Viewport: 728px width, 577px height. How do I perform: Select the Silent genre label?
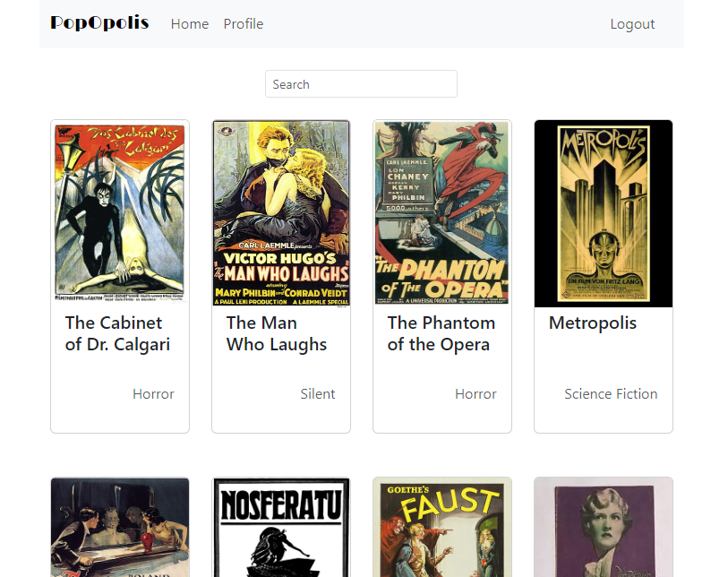(x=318, y=393)
